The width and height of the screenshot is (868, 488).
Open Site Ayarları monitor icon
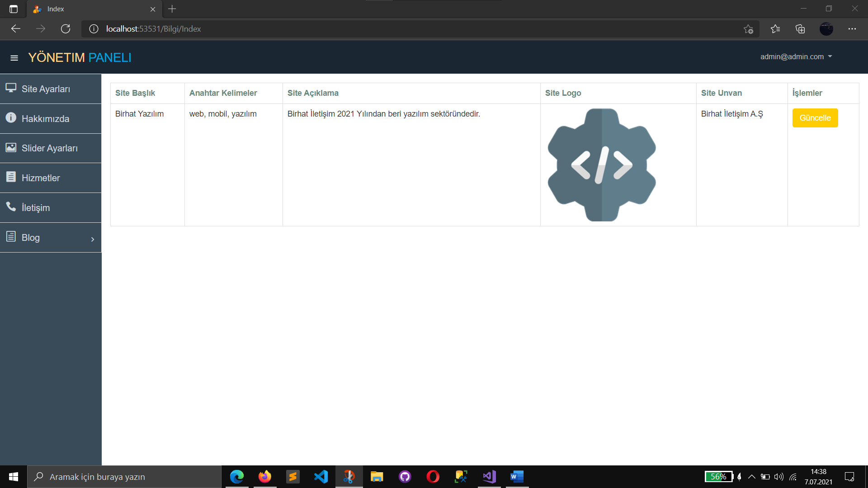[11, 88]
